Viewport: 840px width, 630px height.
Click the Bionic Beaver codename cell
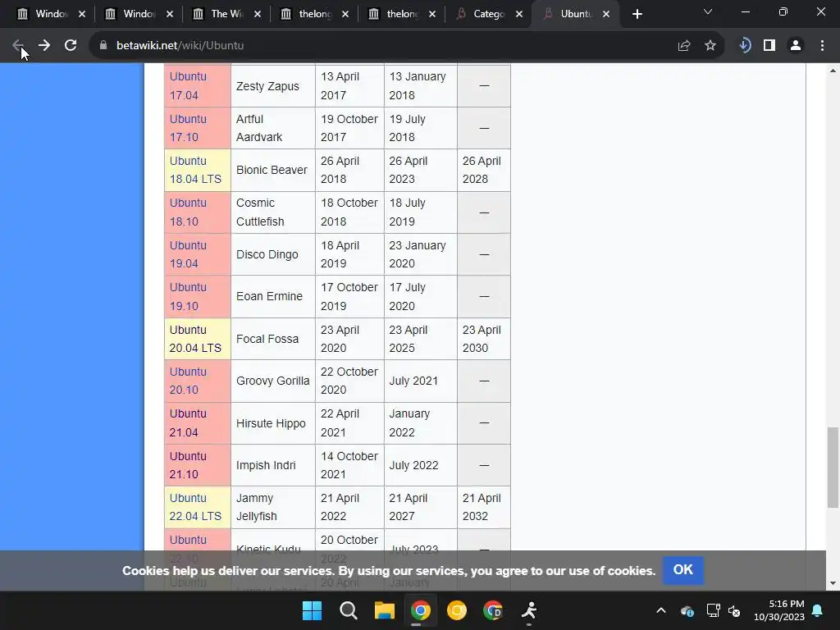272,170
